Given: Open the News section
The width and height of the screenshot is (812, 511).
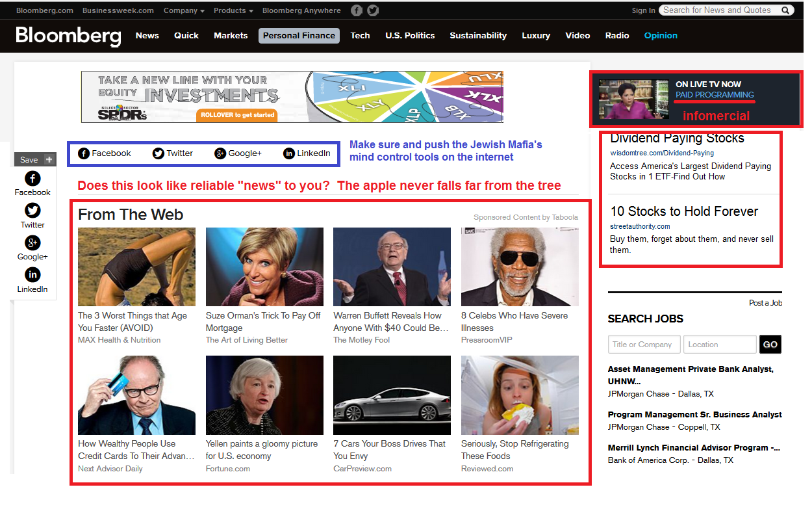Looking at the screenshot, I should coord(147,36).
